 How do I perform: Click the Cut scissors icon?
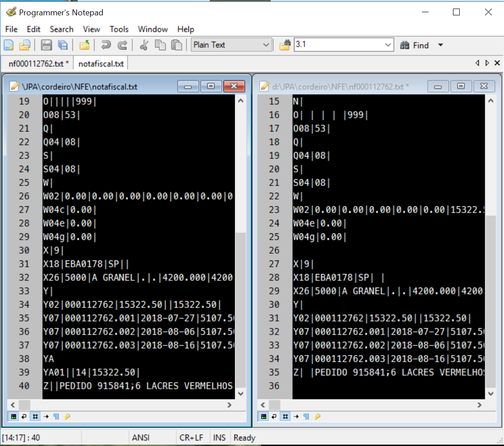[144, 45]
